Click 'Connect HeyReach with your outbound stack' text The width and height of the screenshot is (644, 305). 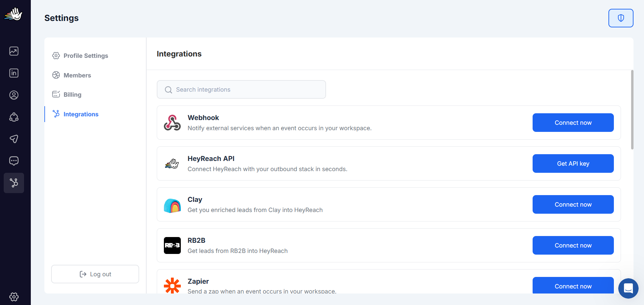[267, 169]
